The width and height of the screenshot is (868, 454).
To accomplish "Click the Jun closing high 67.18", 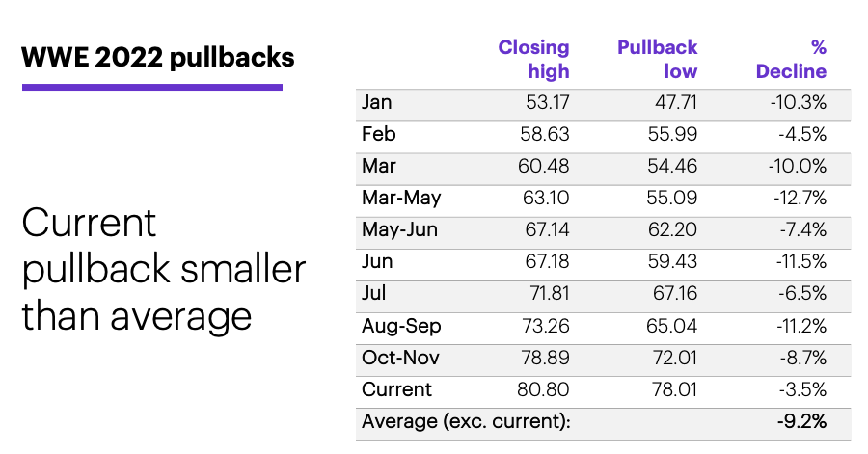I will coord(547,261).
